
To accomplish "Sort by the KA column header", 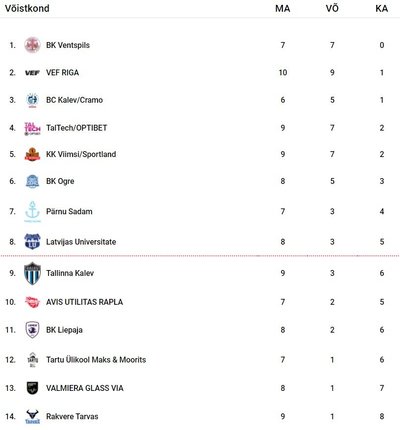I will 382,8.
